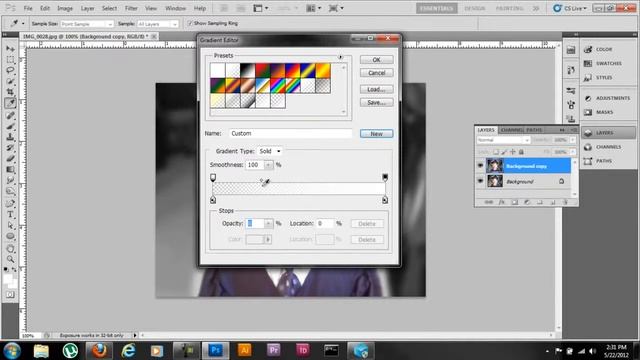Viewport: 640px width, 360px height.
Task: Open the Masks panel icon
Action: (588, 112)
